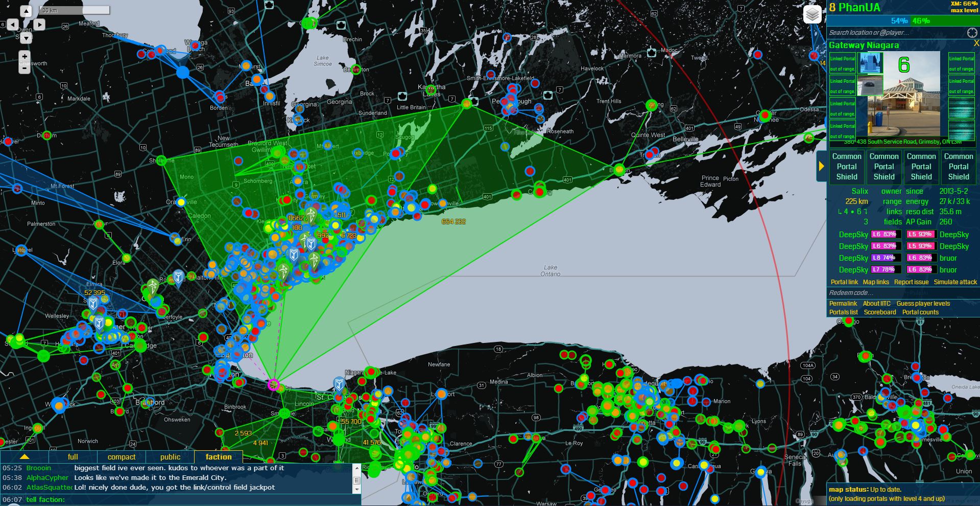Click the Redeem code field

pyautogui.click(x=903, y=293)
